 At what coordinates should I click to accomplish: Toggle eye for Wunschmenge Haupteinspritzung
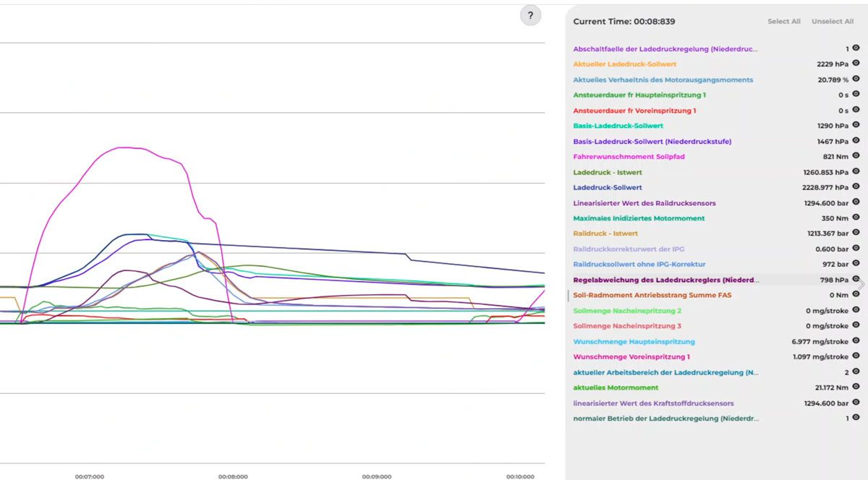[x=856, y=341]
